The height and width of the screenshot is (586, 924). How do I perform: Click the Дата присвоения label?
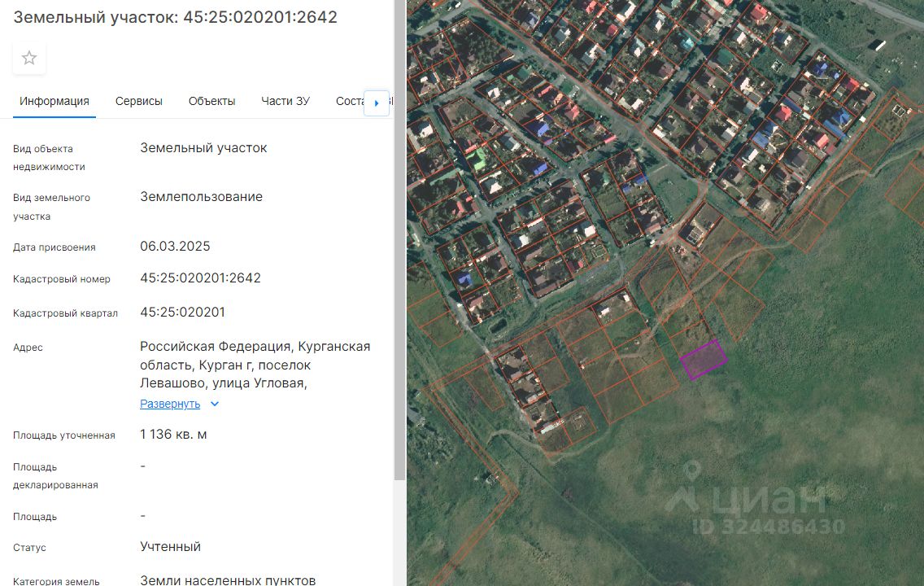coord(54,247)
